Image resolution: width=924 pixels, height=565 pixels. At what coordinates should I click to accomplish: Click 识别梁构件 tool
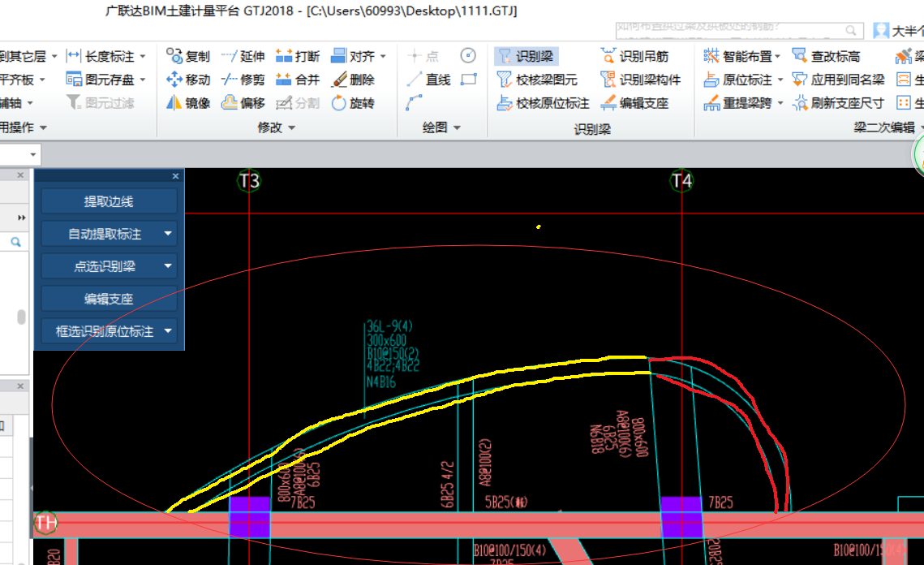(x=640, y=80)
